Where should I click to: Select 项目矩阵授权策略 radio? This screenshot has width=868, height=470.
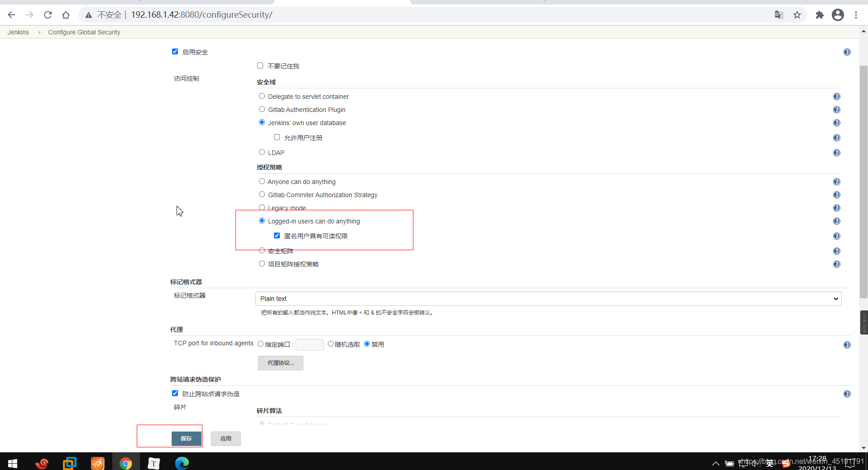tap(262, 264)
